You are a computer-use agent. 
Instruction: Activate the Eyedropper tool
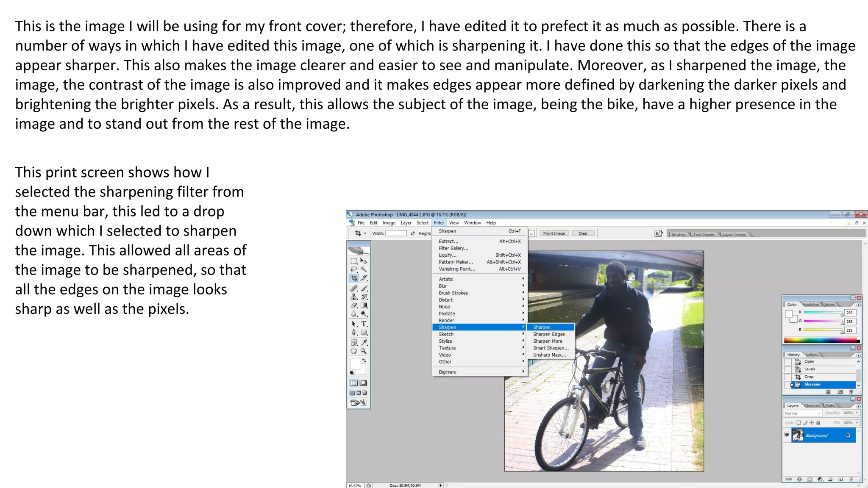[x=364, y=342]
